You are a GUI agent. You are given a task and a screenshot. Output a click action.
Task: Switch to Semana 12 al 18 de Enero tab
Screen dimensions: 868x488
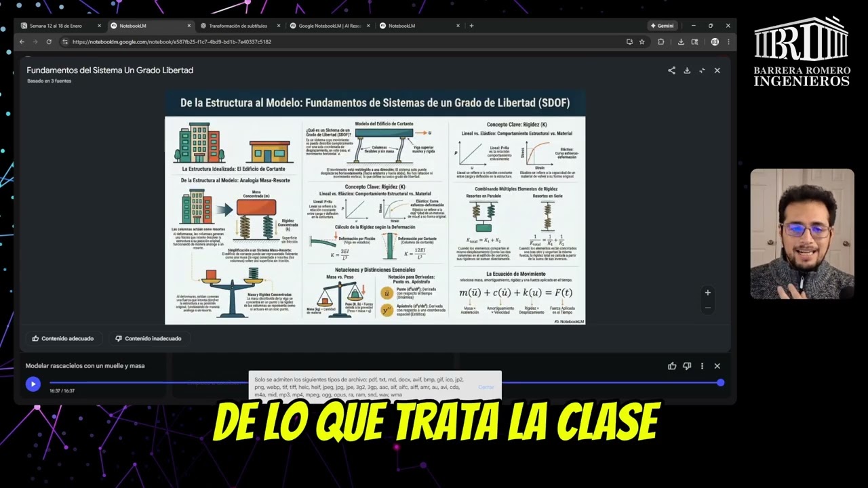pyautogui.click(x=60, y=26)
